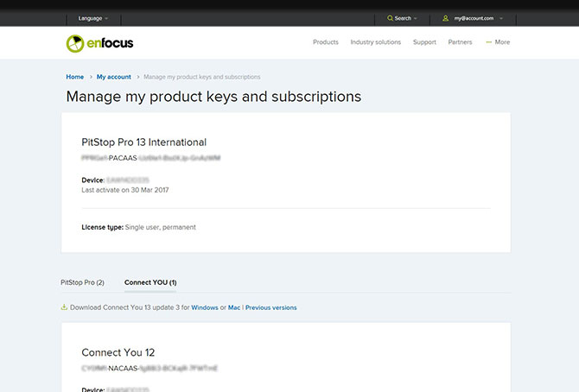The height and width of the screenshot is (392, 579).
Task: Click the search magnifier icon
Action: [x=390, y=18]
